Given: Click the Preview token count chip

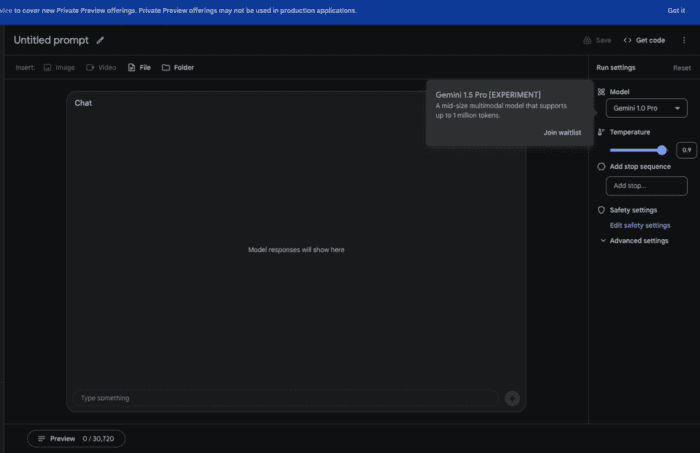Looking at the screenshot, I should tap(76, 439).
